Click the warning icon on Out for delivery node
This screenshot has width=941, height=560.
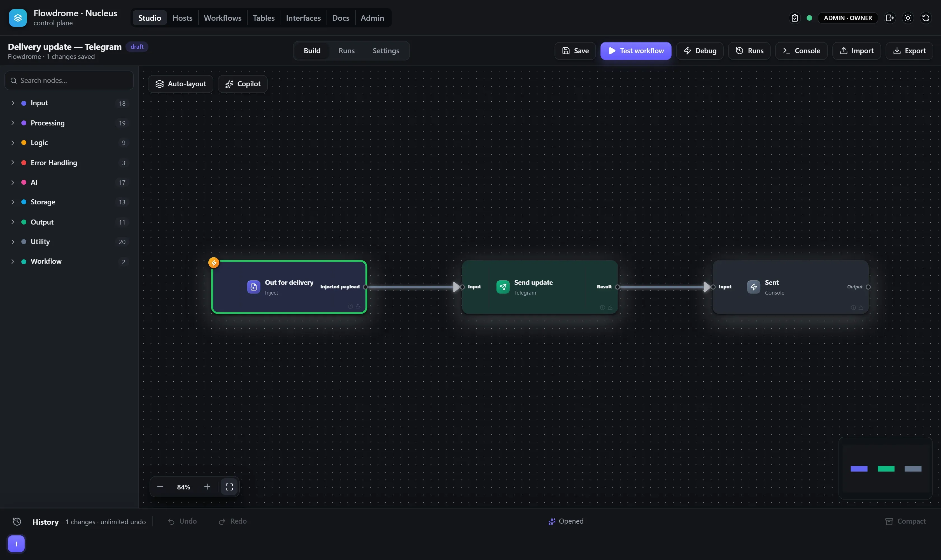point(358,306)
